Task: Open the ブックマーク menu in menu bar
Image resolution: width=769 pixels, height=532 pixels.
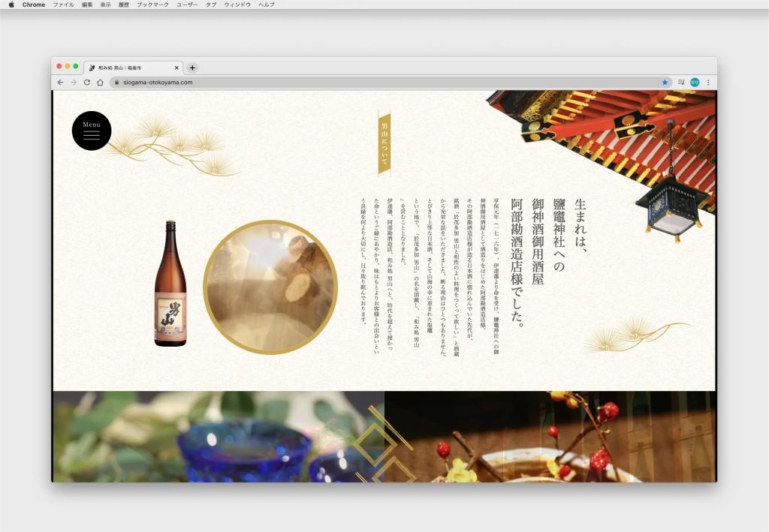Action: (152, 5)
